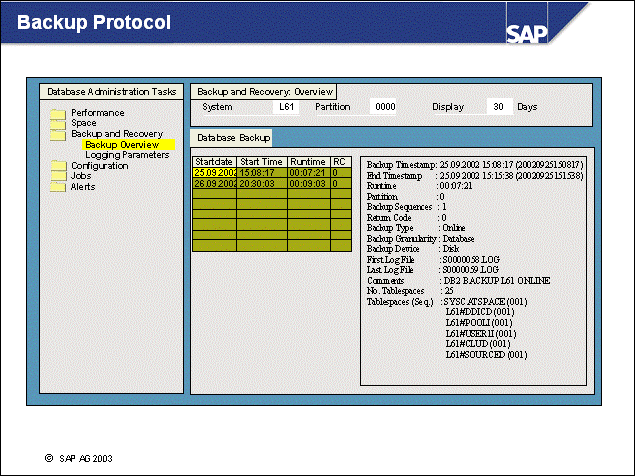Click the Space folder icon
The width and height of the screenshot is (635, 476).
pos(58,123)
